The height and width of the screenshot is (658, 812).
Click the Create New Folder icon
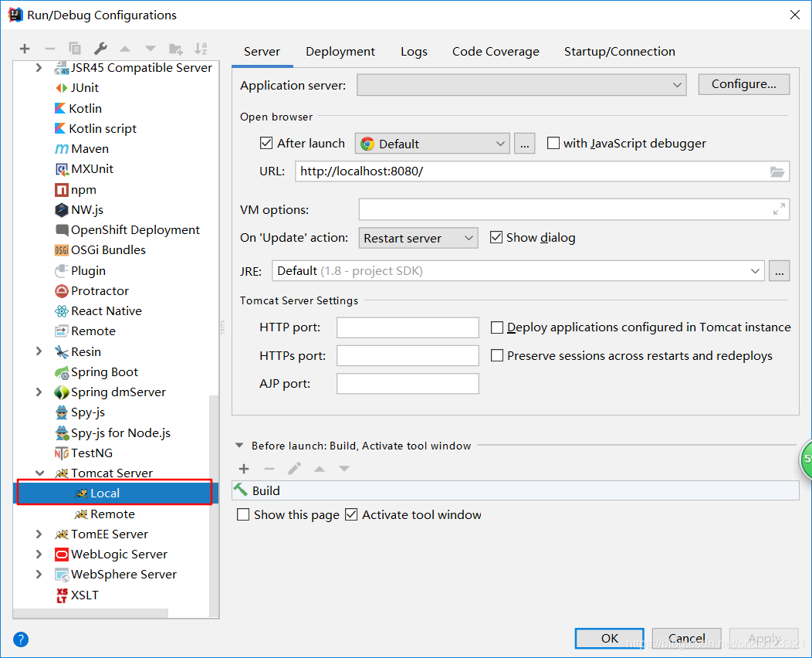[175, 49]
